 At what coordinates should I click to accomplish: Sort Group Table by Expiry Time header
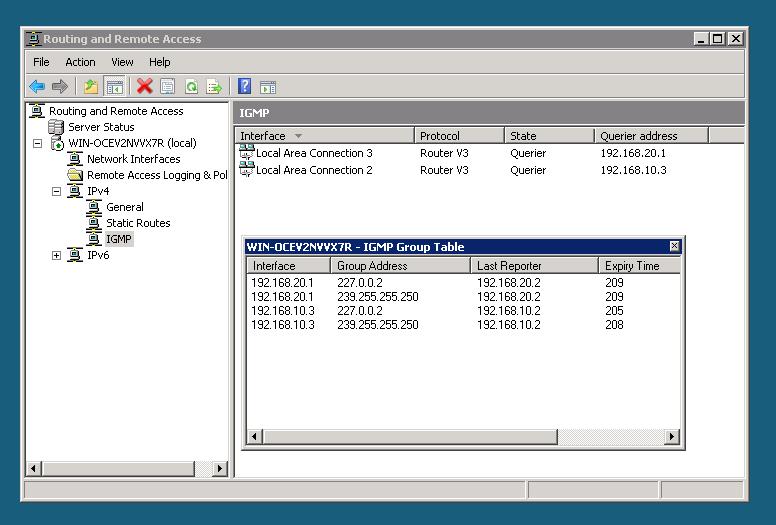(639, 266)
